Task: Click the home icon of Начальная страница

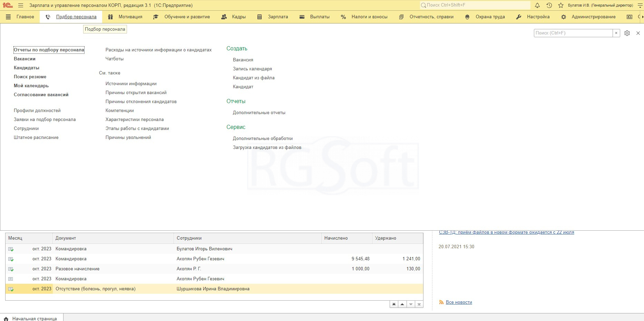Action: (6, 319)
